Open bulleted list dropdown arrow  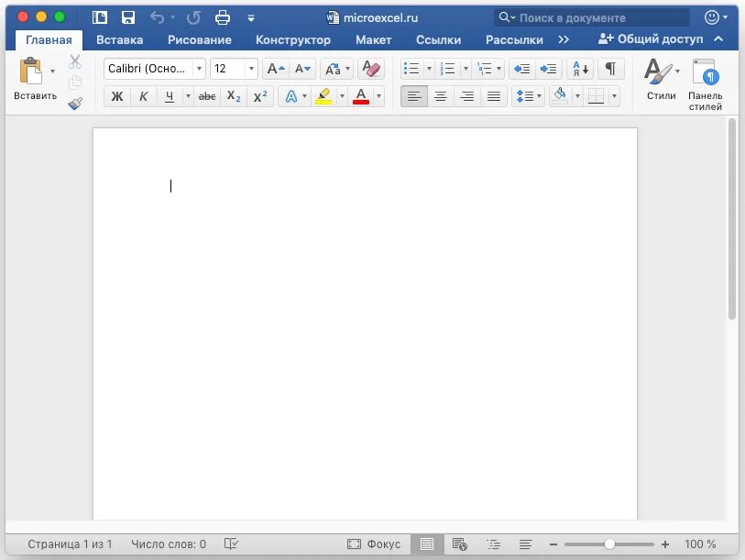(429, 69)
